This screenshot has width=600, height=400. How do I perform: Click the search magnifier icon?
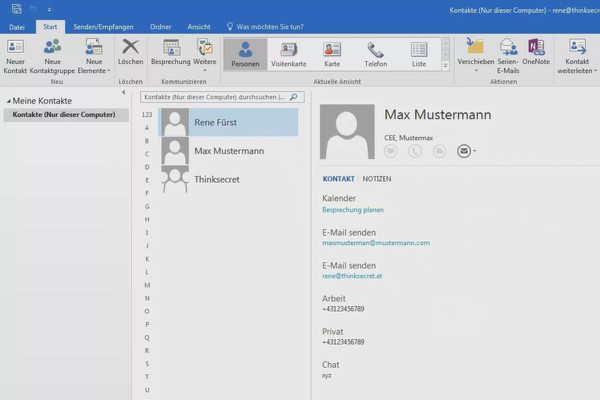point(293,97)
